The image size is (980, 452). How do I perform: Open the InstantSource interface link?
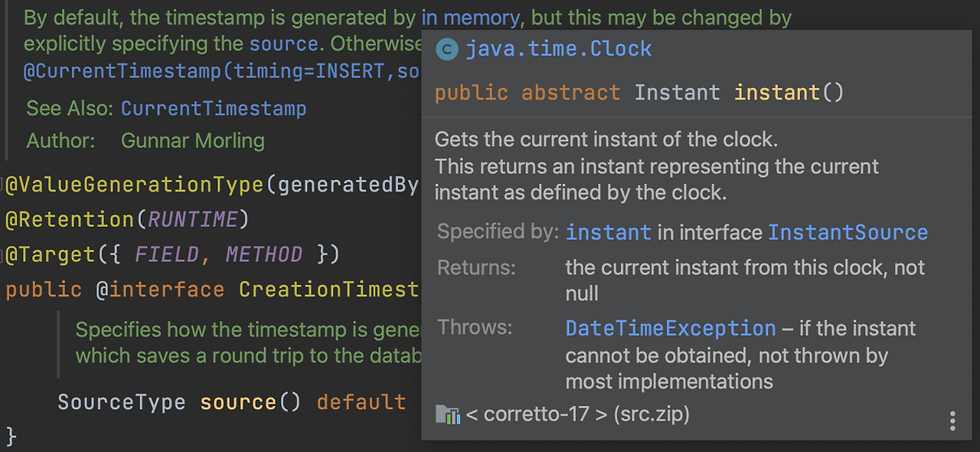tap(848, 231)
